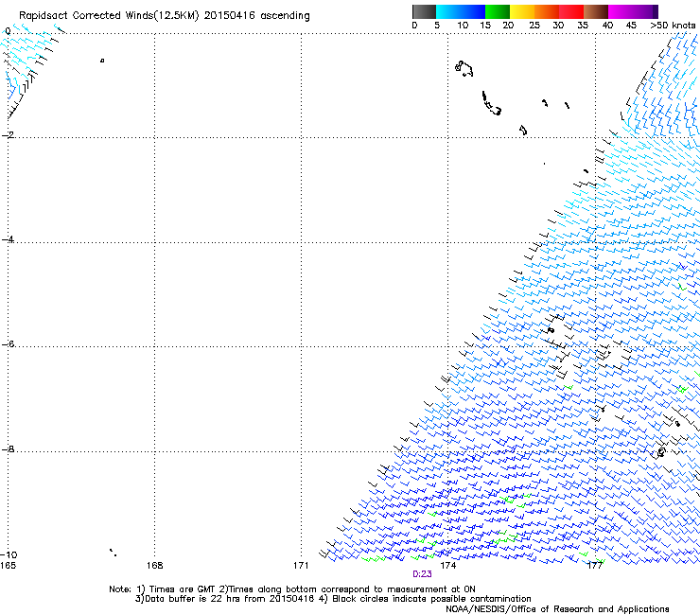Click the latitude label -10

(x=9, y=555)
